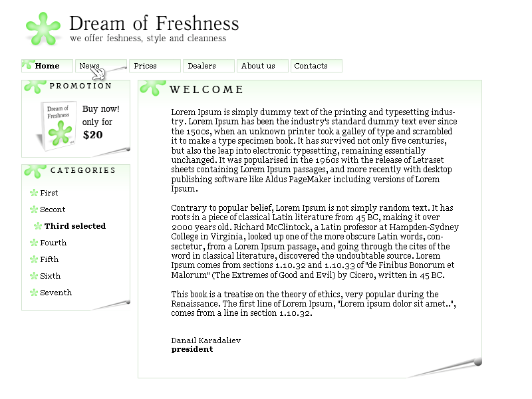Navigate to the Contacts tab
Image resolution: width=532 pixels, height=399 pixels.
coord(311,66)
